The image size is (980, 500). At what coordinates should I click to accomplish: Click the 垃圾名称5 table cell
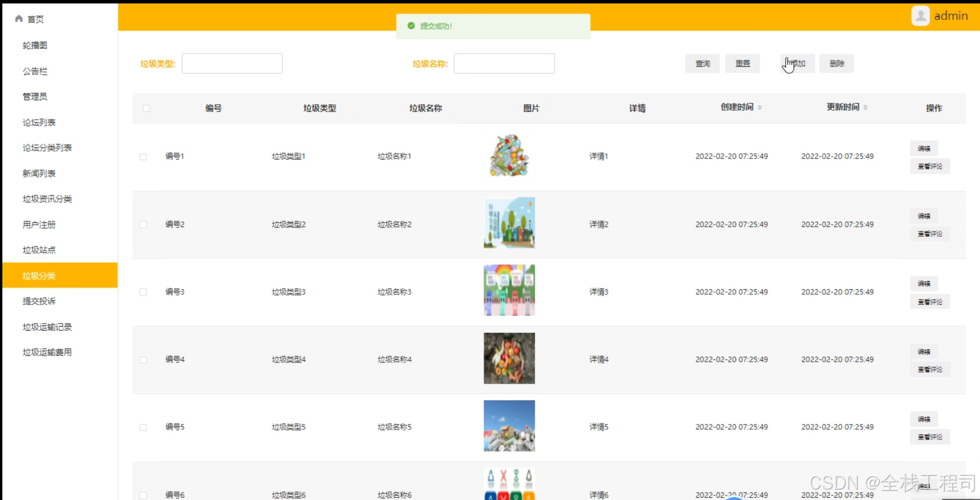pyautogui.click(x=394, y=427)
